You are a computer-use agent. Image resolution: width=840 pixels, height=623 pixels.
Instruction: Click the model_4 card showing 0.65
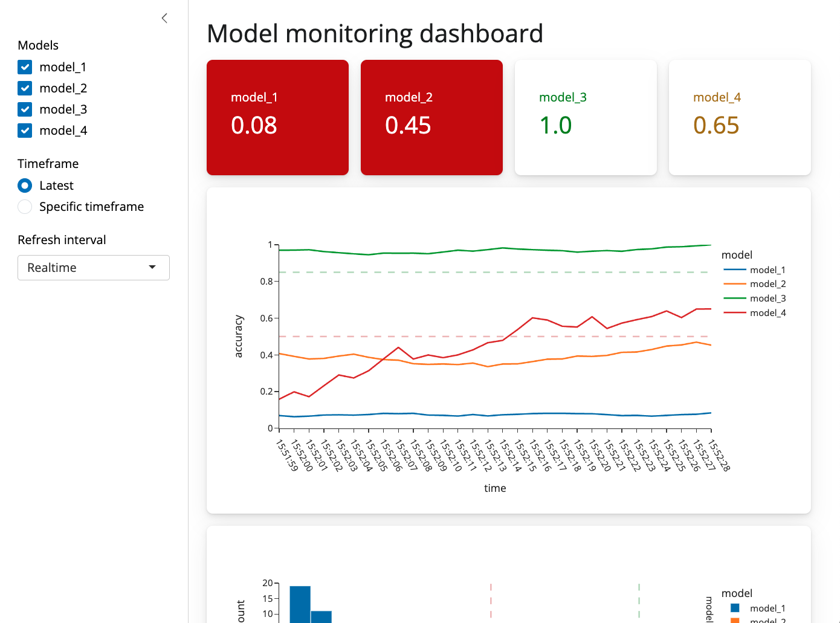[740, 117]
